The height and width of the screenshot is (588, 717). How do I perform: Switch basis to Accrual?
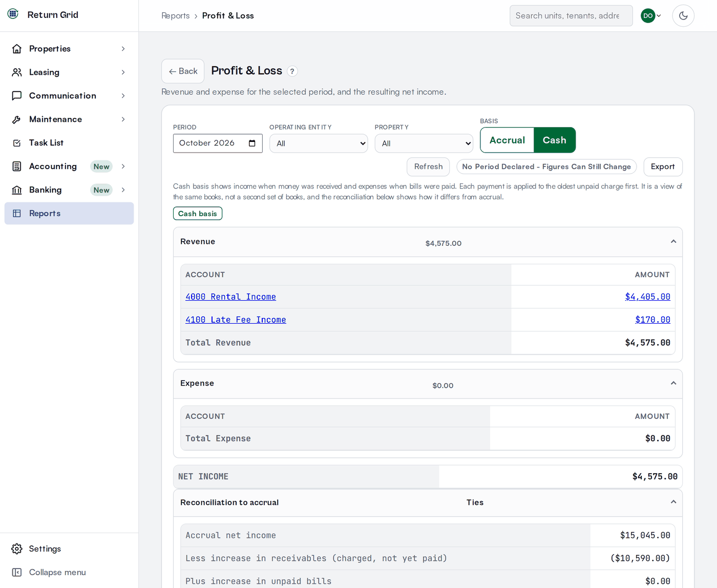tap(507, 140)
